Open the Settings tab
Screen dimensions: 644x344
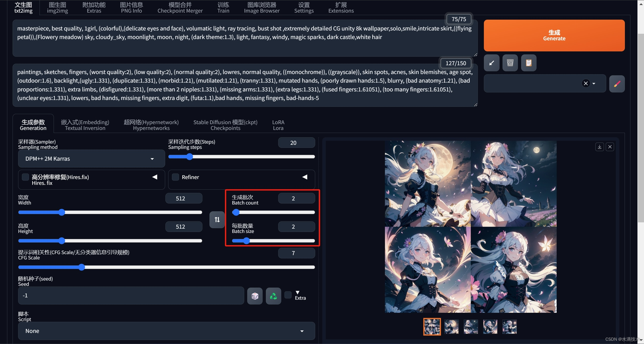304,8
